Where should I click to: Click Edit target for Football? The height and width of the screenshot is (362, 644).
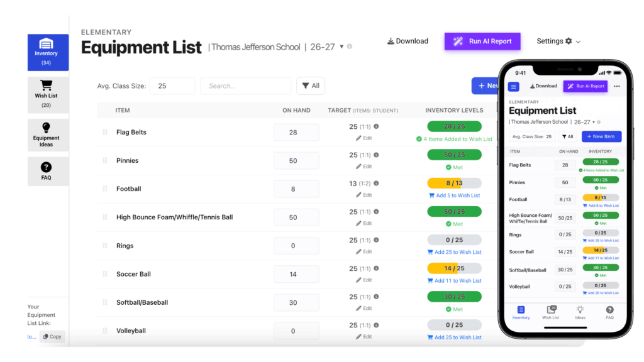[364, 195]
